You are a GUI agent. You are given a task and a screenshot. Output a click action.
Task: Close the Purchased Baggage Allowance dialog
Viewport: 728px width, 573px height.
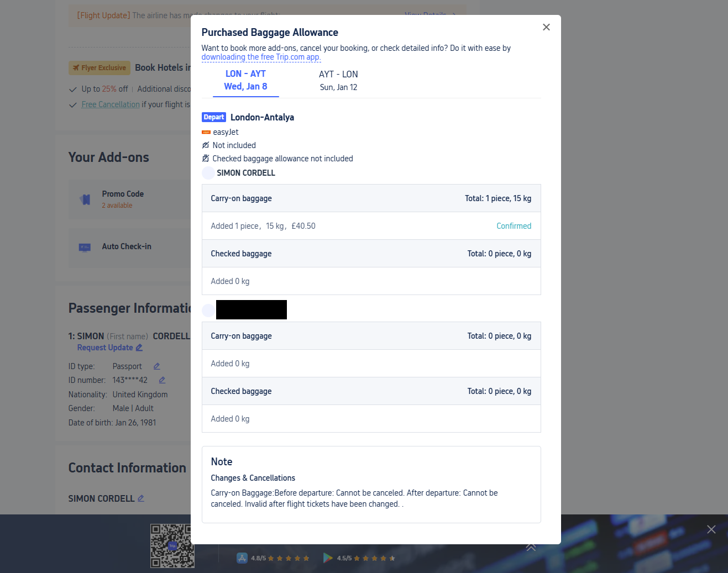546,27
